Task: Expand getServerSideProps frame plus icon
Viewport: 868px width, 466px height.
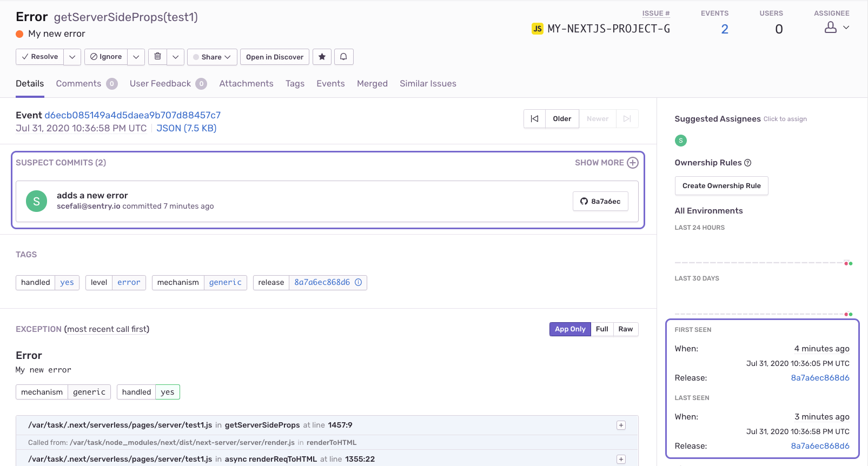Action: tap(621, 425)
